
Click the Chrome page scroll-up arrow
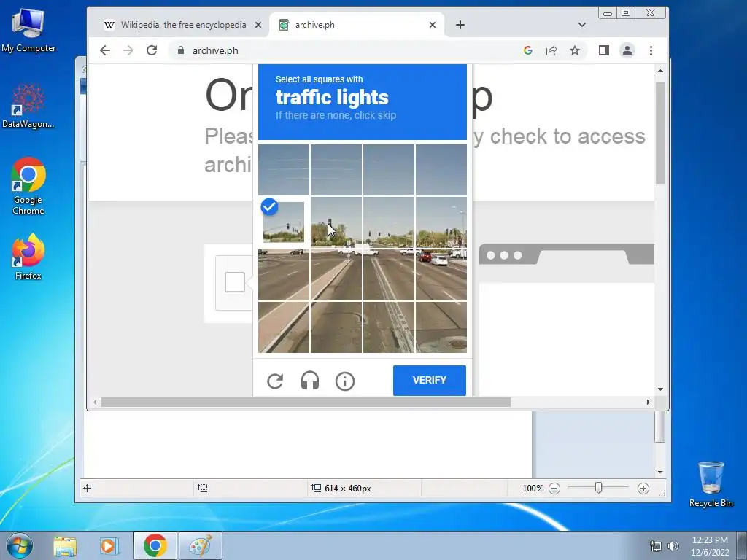click(x=660, y=71)
